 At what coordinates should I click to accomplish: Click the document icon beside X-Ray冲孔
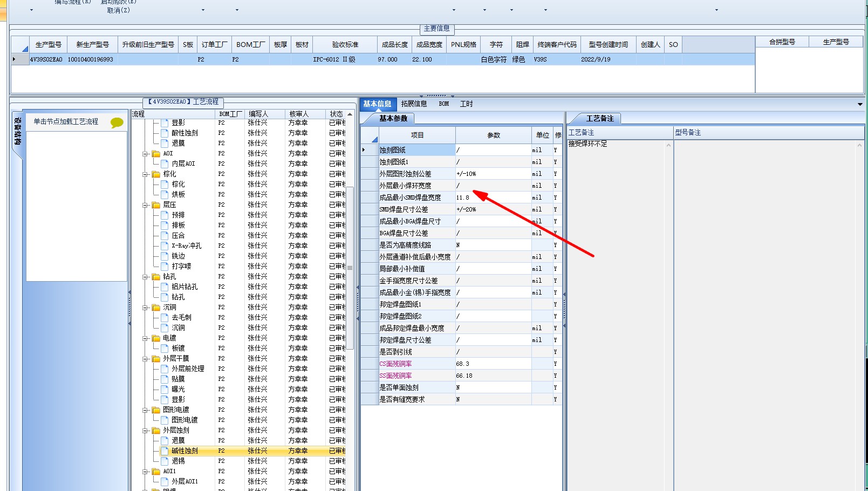(x=165, y=245)
